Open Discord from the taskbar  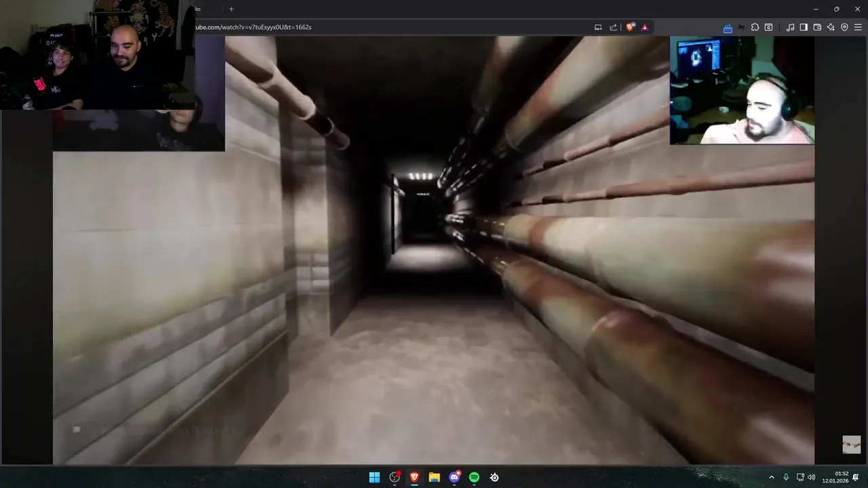pyautogui.click(x=454, y=477)
